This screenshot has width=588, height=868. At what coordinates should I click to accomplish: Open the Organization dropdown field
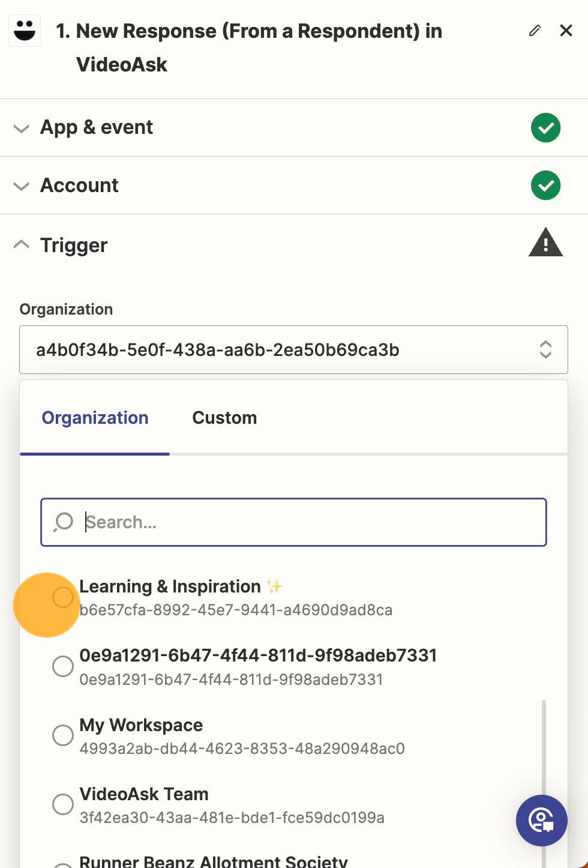click(x=293, y=349)
